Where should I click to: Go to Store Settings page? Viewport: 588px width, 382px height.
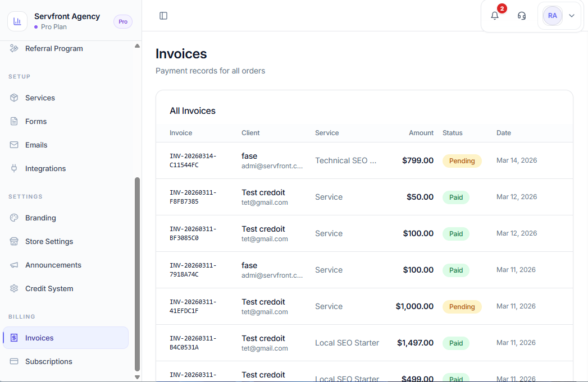49,241
